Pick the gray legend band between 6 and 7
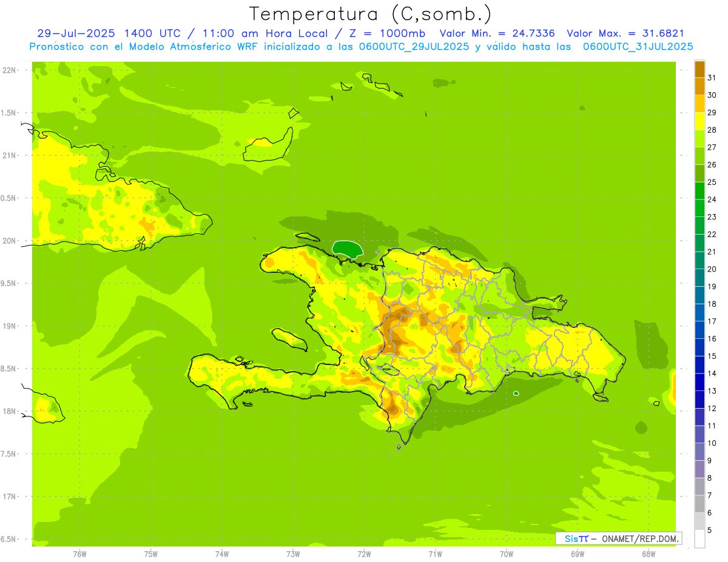The image size is (728, 562). pyautogui.click(x=699, y=504)
